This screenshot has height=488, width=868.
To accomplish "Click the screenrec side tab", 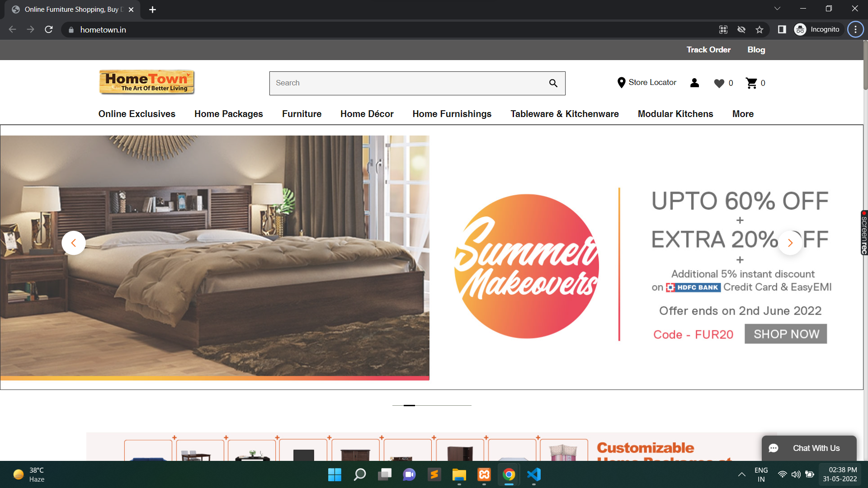I will [x=864, y=233].
